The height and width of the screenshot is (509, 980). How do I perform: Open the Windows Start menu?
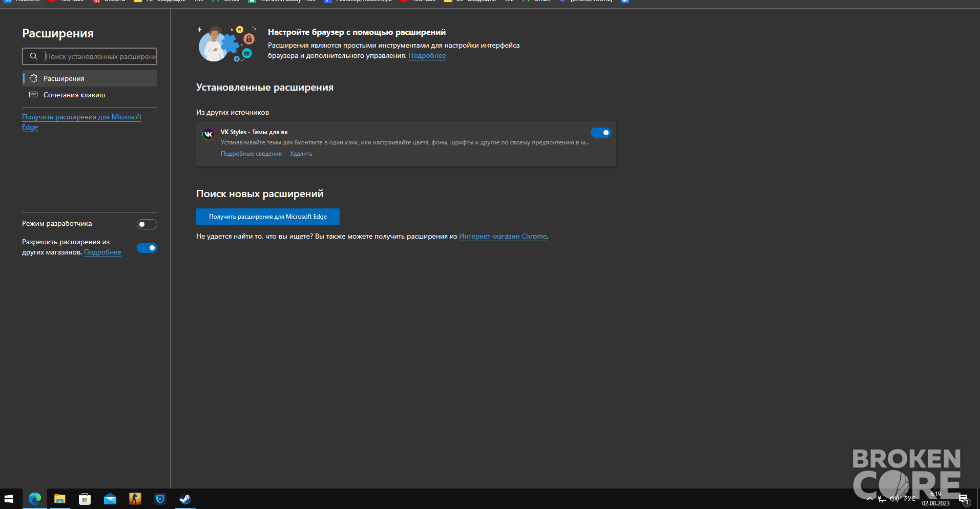point(9,499)
